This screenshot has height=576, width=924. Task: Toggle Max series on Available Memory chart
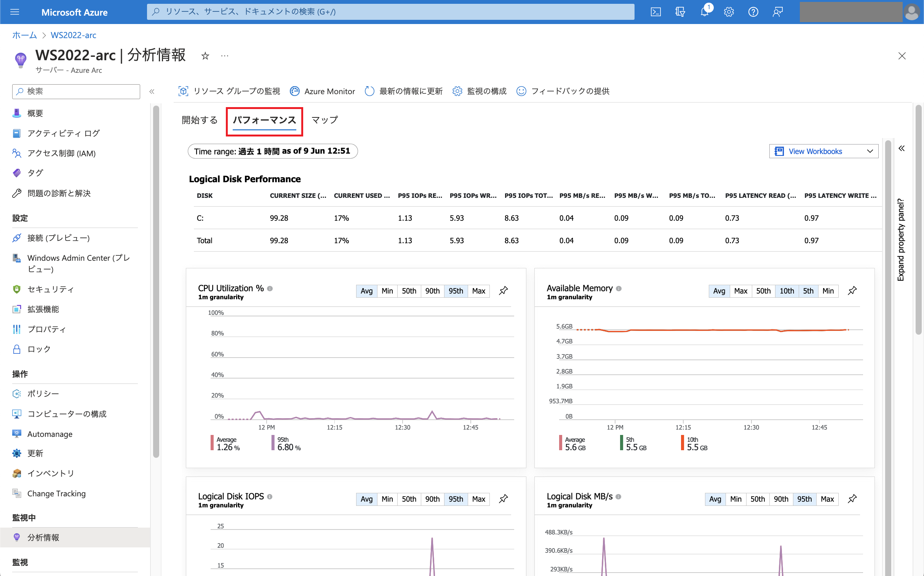(741, 291)
